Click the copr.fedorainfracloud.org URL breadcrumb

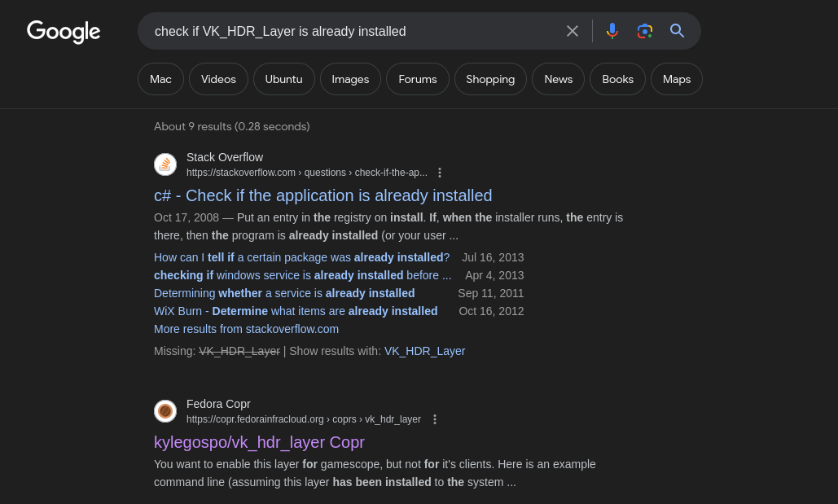click(x=304, y=419)
